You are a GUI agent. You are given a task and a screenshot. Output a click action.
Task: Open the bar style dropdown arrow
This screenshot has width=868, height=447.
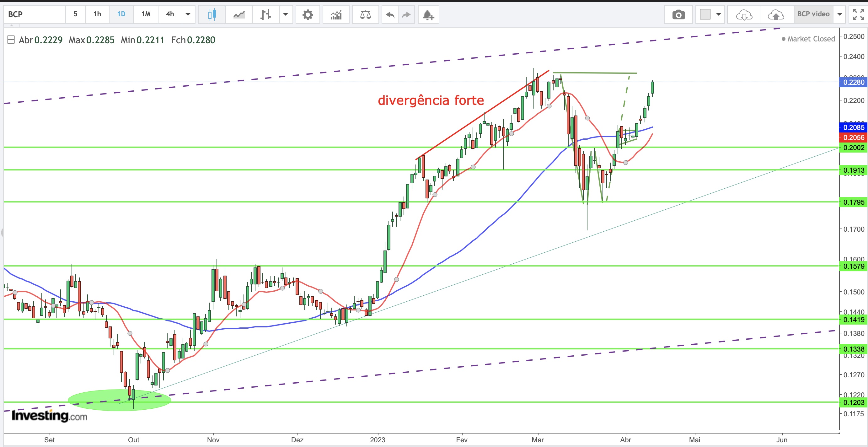click(285, 14)
